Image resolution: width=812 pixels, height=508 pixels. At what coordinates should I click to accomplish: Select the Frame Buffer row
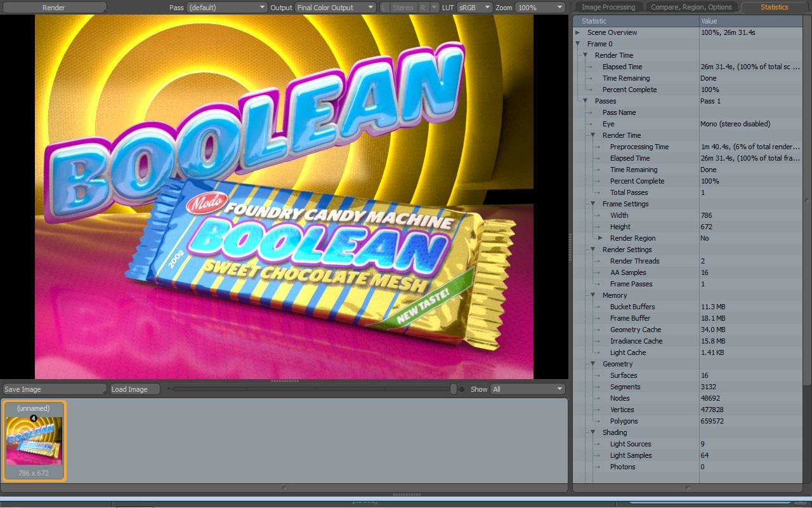pos(688,318)
